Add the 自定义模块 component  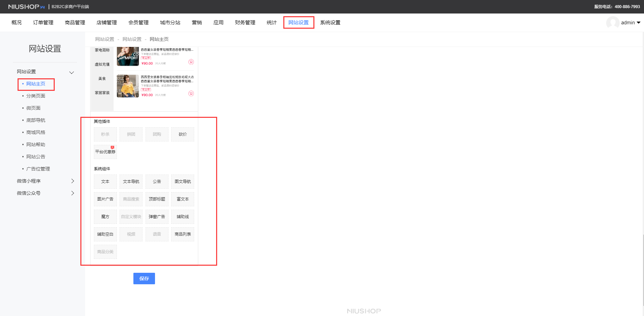(x=131, y=217)
